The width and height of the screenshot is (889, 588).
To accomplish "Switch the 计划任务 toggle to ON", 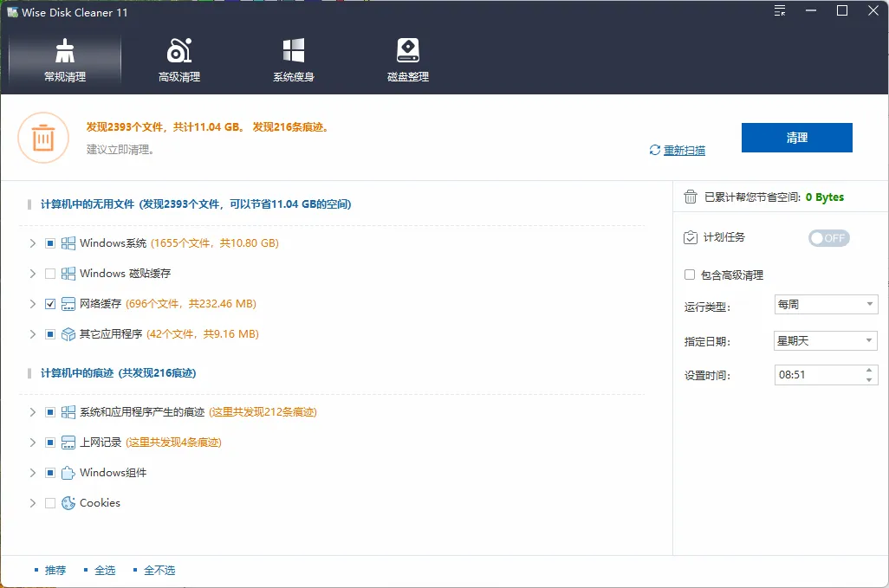I will [x=828, y=237].
